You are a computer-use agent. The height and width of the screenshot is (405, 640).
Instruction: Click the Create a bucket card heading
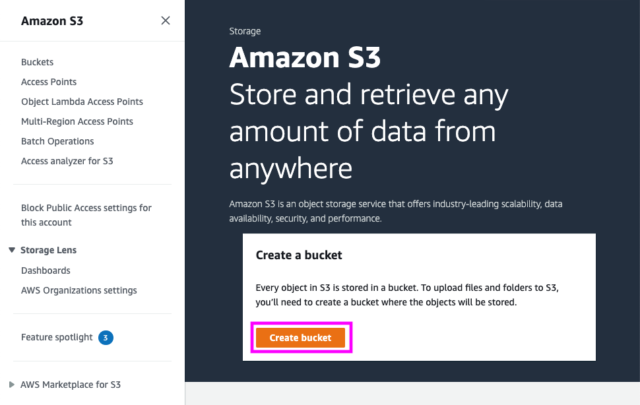tap(299, 255)
